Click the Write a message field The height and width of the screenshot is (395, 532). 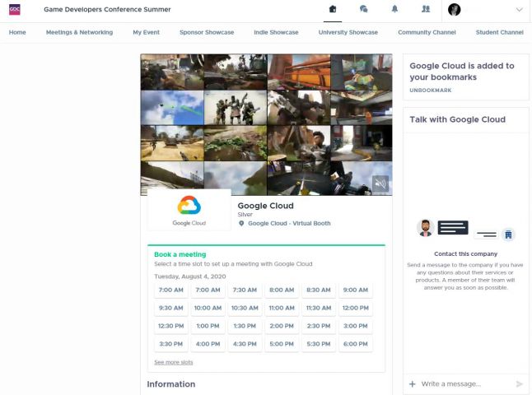coord(461,384)
